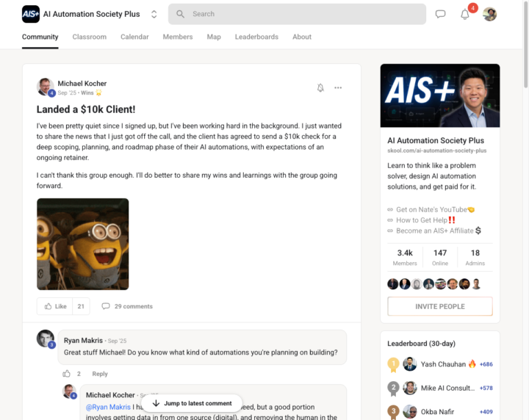This screenshot has height=420, width=529.
Task: Click the search magnifier icon
Action: (x=181, y=14)
